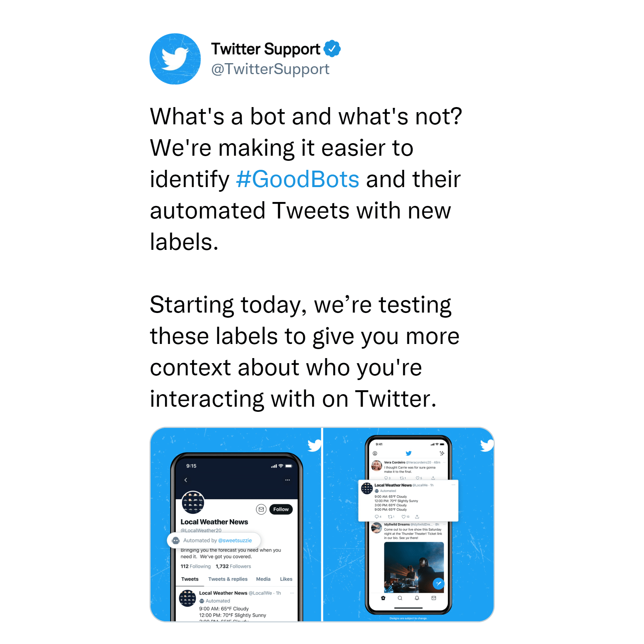Open the concert photo in Idyllwild Dreams tweet
Viewport: 644px width, 644px height.
pyautogui.click(x=414, y=567)
